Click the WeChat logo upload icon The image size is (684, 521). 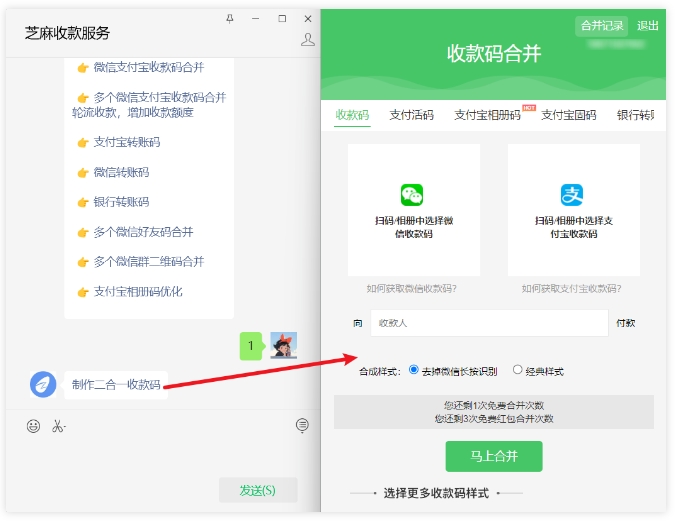click(412, 195)
